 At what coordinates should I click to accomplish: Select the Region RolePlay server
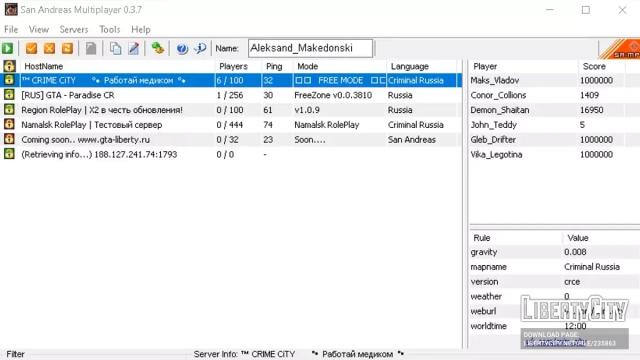coord(231,109)
